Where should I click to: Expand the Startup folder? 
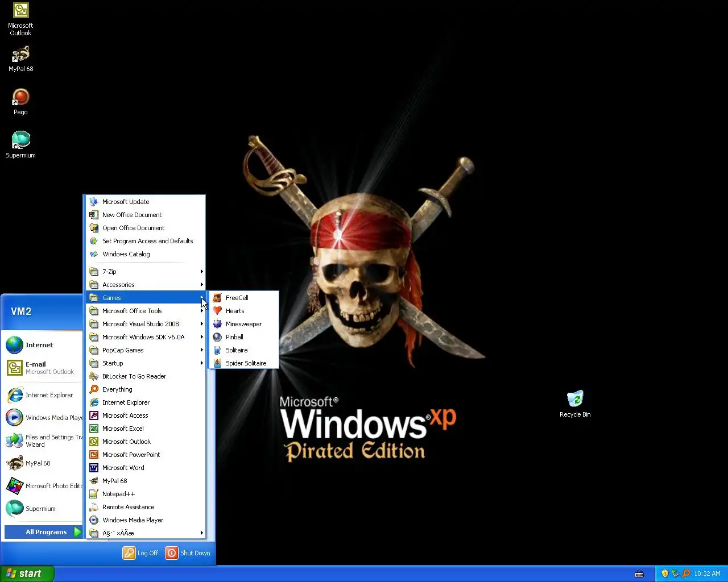[146, 363]
